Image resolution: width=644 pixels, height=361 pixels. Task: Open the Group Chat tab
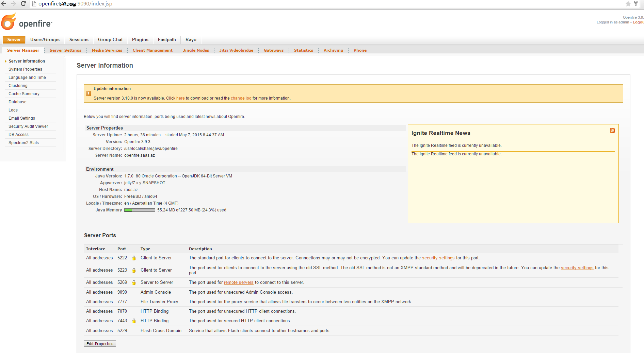110,40
